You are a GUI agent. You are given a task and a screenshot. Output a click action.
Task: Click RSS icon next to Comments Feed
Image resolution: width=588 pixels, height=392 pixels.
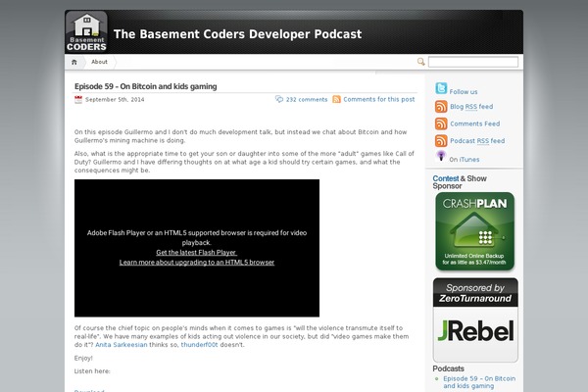pyautogui.click(x=441, y=123)
